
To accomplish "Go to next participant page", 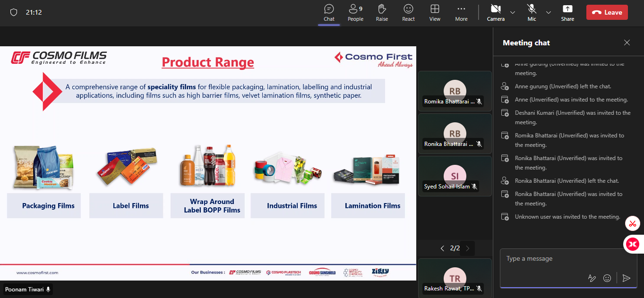I will tap(467, 248).
